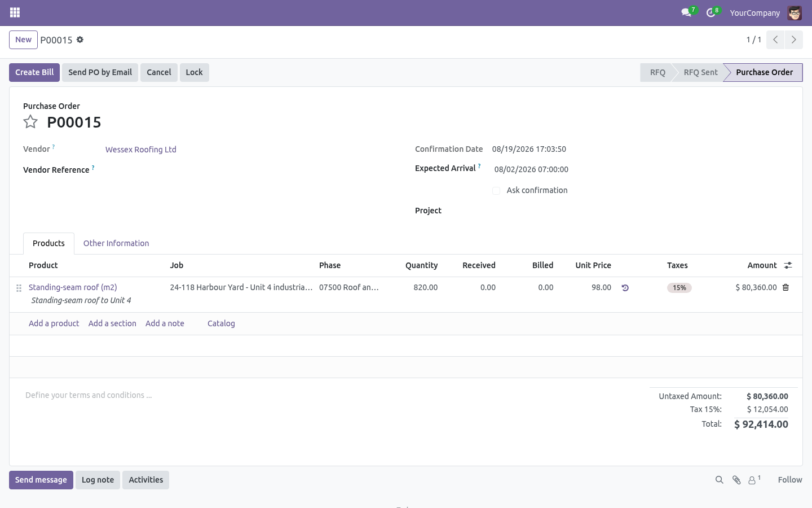Click Add a product link

tap(54, 323)
